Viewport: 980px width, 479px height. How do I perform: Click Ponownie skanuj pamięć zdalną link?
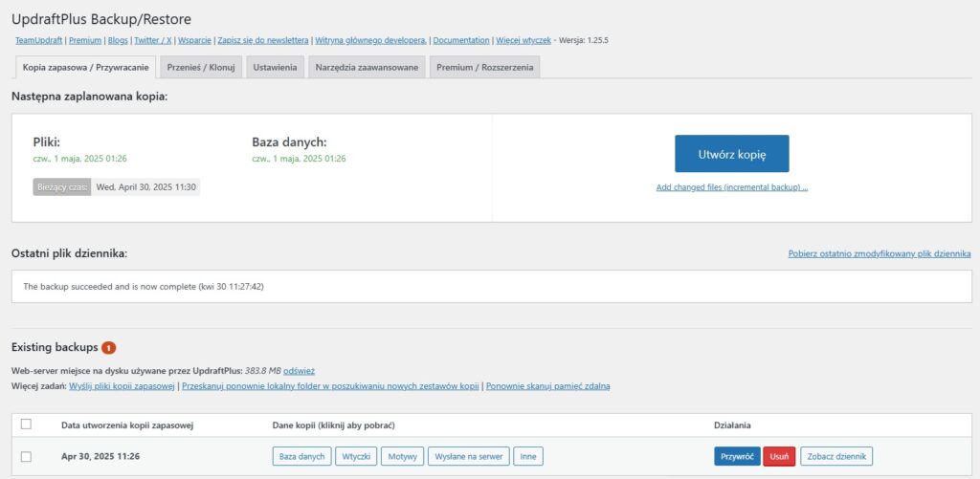pos(547,386)
